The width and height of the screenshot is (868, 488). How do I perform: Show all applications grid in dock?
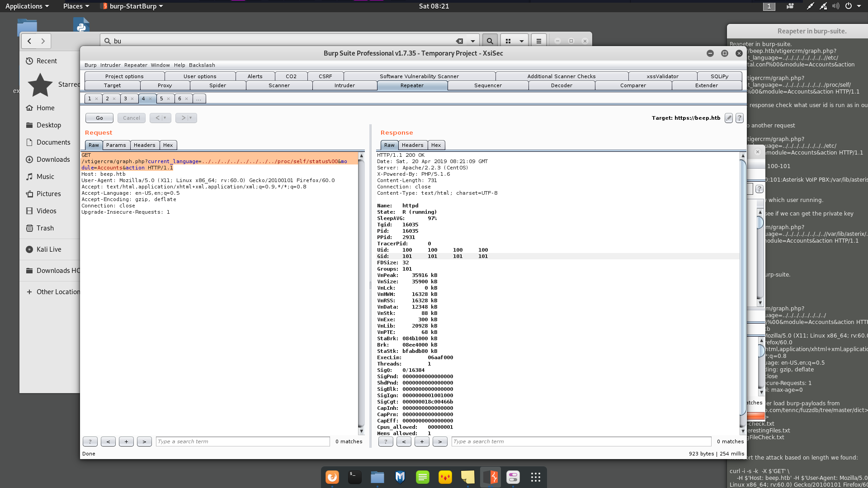point(536,477)
